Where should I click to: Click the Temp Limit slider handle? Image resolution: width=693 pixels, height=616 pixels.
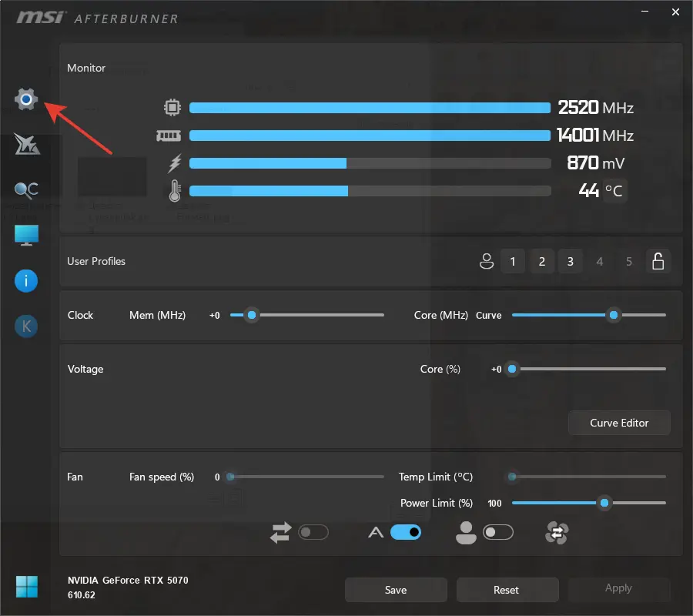tap(512, 477)
